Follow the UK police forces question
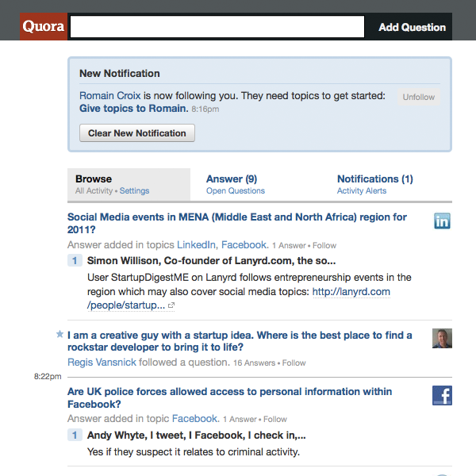476x476 pixels. [x=275, y=420]
